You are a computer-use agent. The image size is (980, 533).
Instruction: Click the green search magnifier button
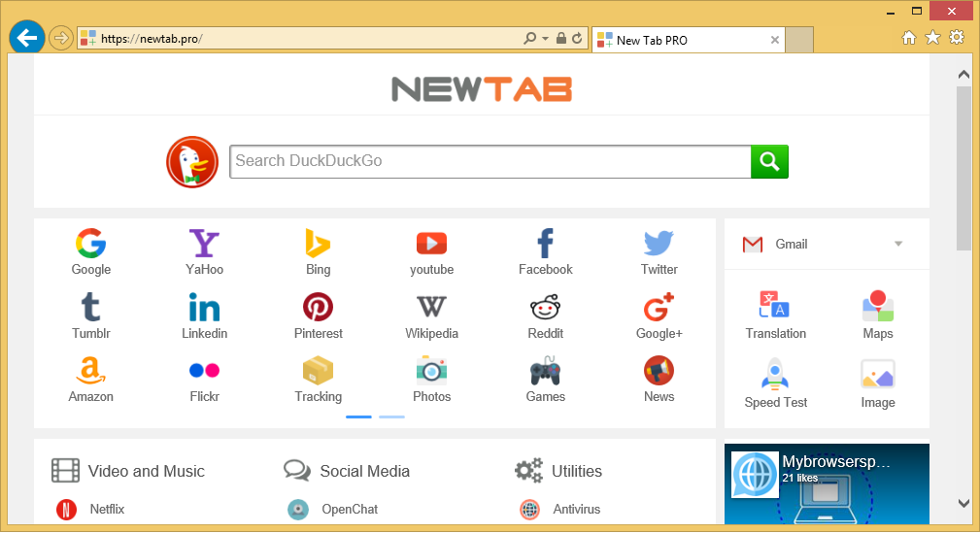[769, 161]
